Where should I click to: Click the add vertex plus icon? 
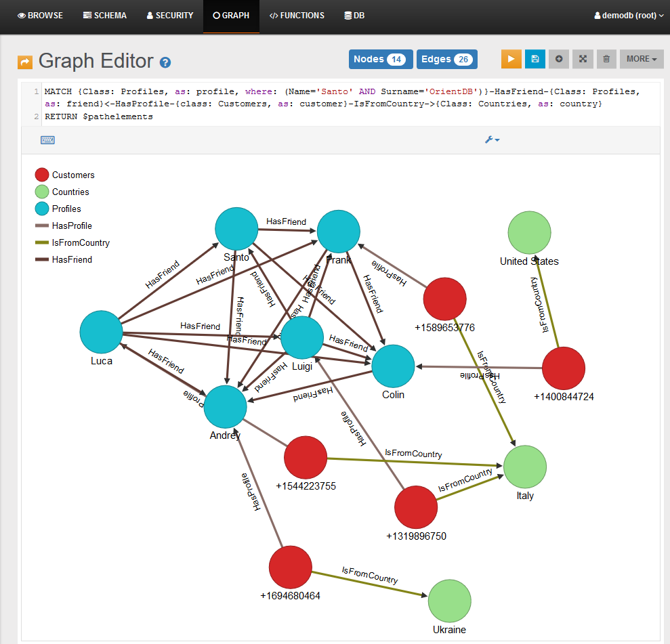coord(559,59)
